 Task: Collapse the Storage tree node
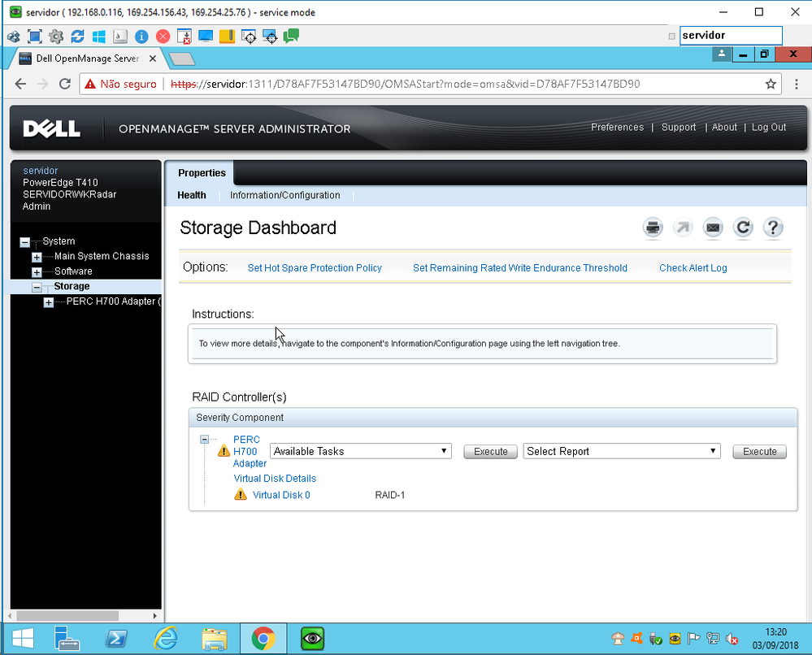tap(37, 287)
